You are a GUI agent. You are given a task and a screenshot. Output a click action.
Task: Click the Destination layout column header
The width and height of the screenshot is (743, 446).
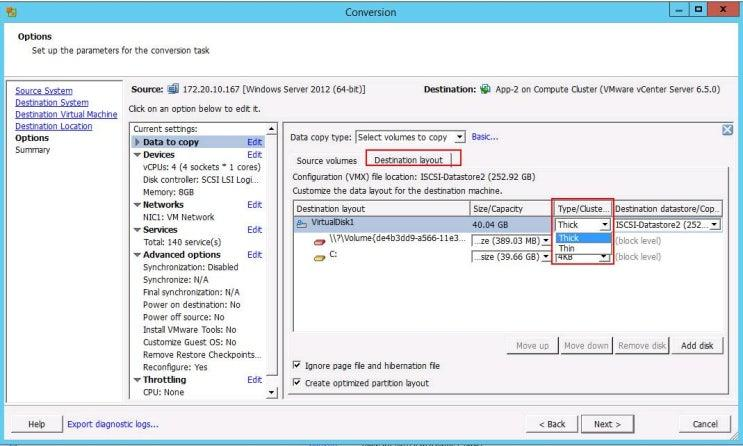[x=381, y=209]
